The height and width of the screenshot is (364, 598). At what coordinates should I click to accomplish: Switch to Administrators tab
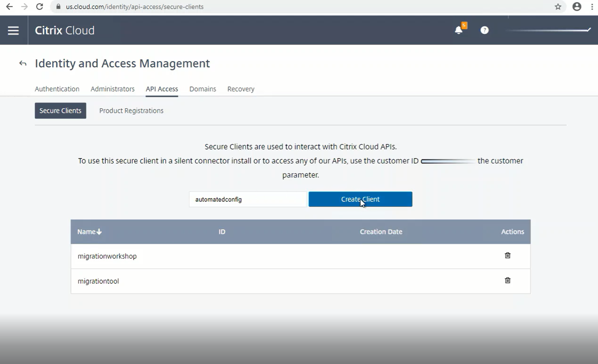point(113,89)
